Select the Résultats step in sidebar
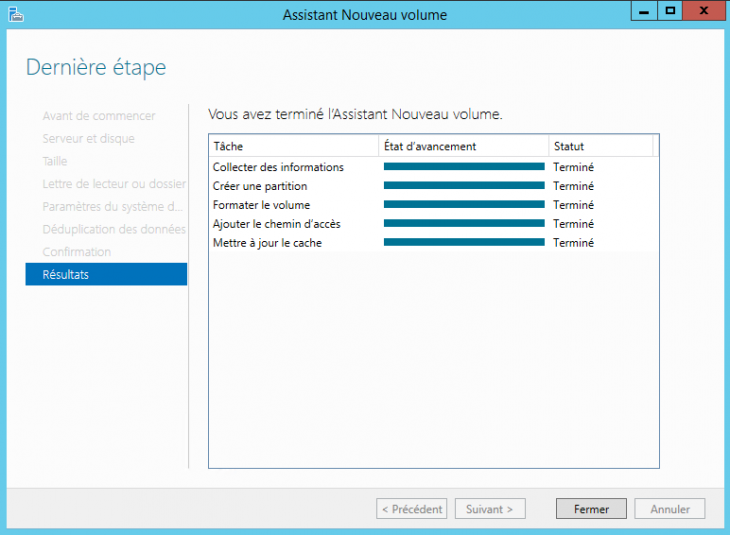The image size is (730, 535). coord(106,274)
